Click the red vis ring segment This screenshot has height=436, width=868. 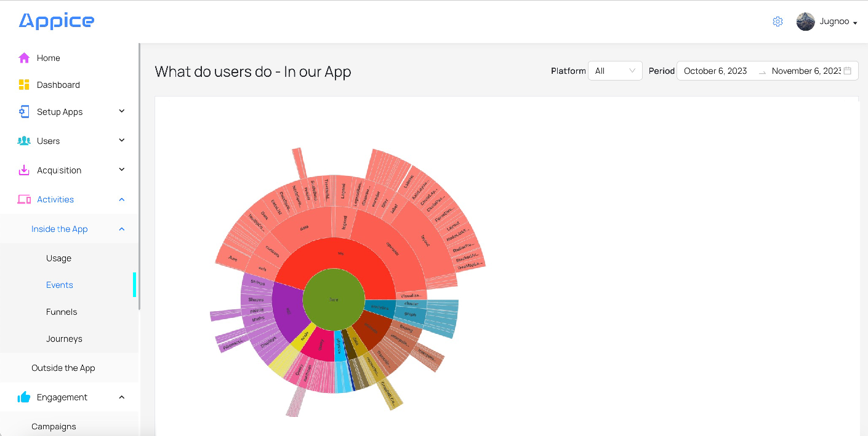click(340, 253)
